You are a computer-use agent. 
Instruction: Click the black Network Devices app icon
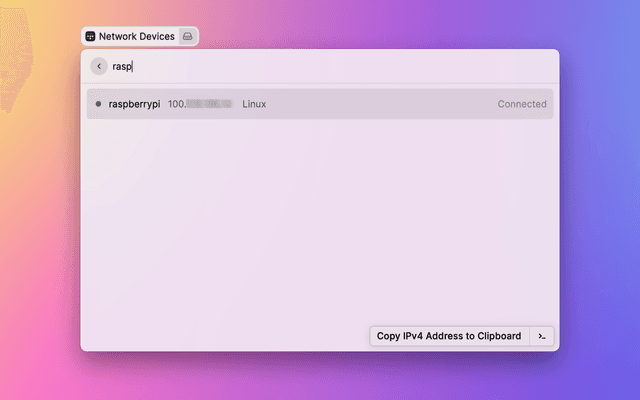pos(91,36)
